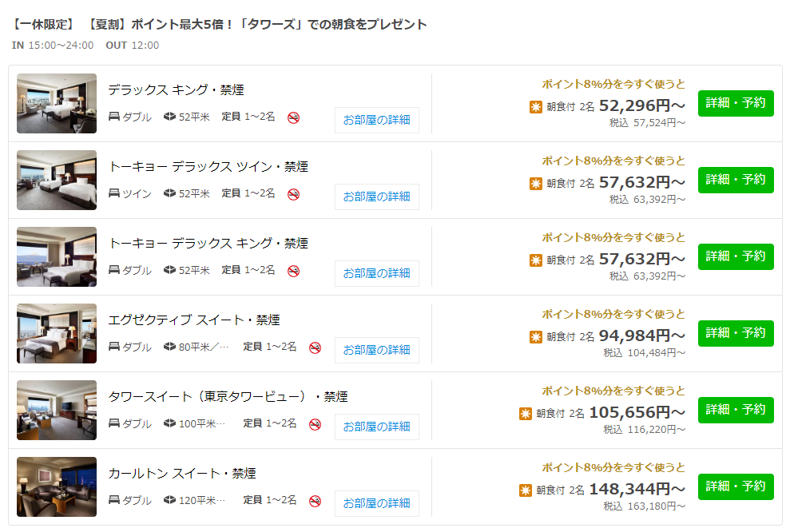Open お部屋の詳細 for カールトン スイート
The image size is (790, 532).
point(376,503)
